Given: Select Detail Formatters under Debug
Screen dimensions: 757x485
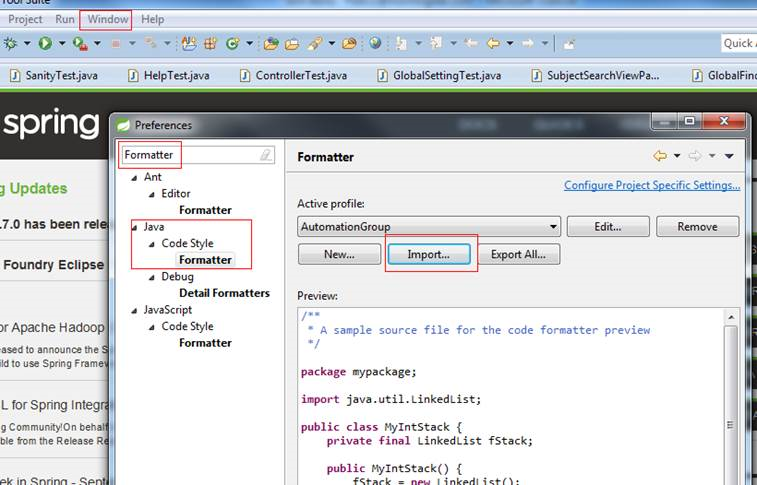Looking at the screenshot, I should [224, 293].
